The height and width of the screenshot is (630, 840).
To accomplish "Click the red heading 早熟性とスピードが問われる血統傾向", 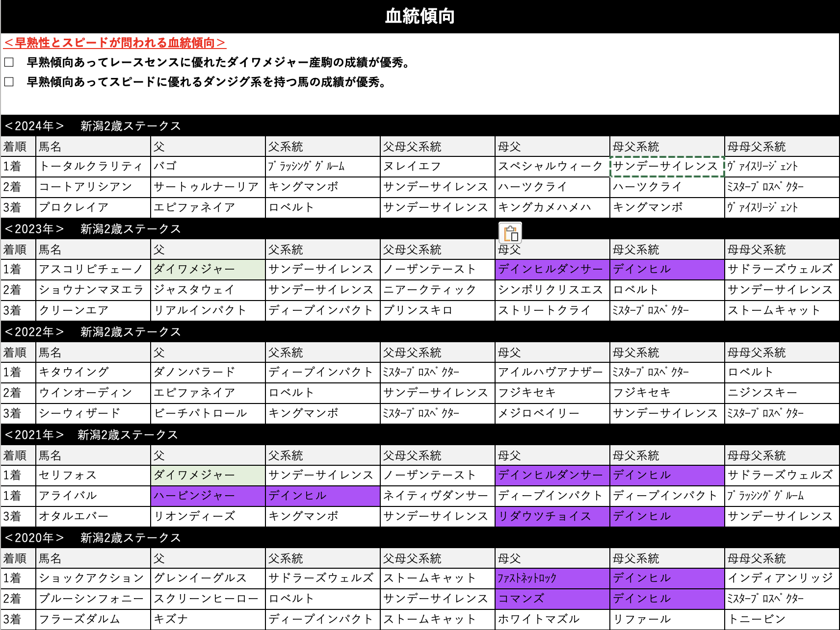I will [114, 43].
